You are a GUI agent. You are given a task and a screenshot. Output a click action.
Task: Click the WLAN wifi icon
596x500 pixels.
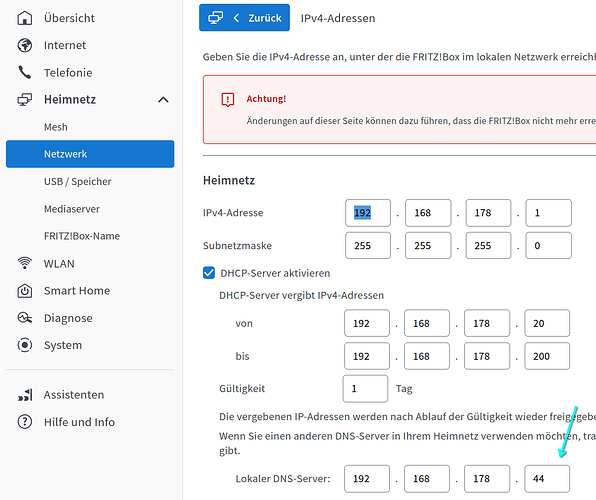[25, 263]
